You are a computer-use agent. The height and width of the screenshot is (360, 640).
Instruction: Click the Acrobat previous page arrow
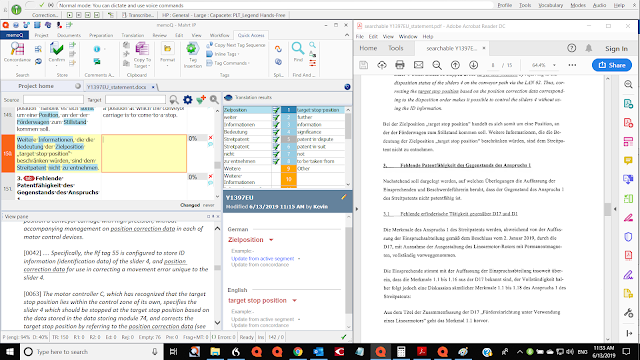pos(455,65)
